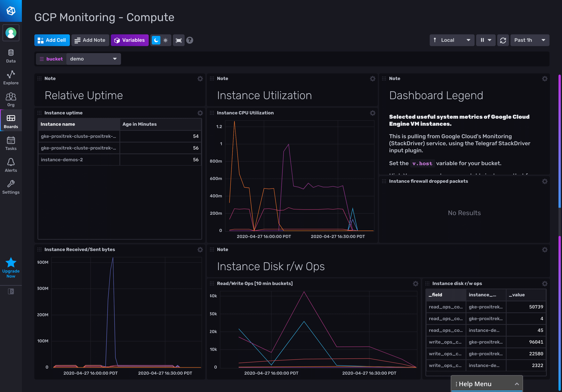Open the Past 1h time range dropdown

tap(530, 40)
